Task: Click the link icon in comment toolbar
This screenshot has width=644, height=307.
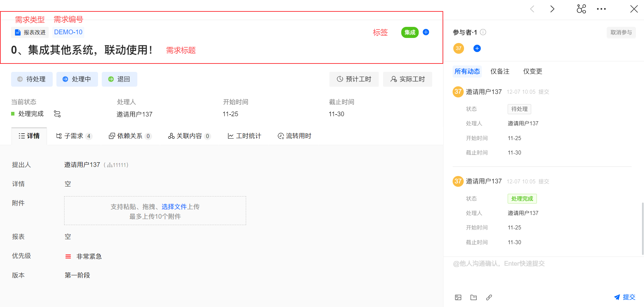Action: click(489, 297)
